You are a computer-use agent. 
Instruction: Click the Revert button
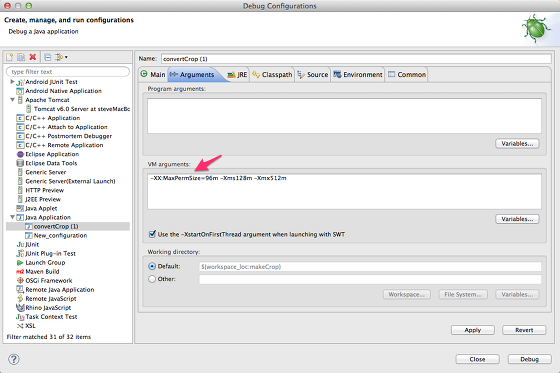pos(524,330)
